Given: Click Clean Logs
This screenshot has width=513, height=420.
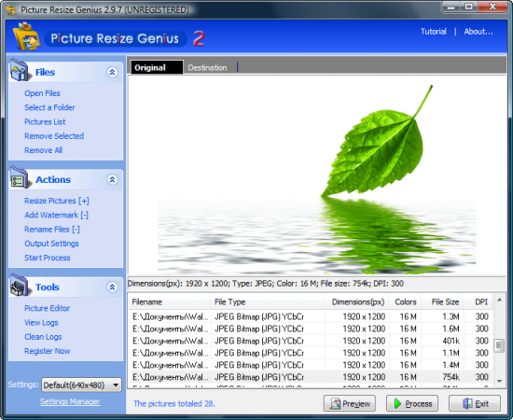Looking at the screenshot, I should click(43, 337).
